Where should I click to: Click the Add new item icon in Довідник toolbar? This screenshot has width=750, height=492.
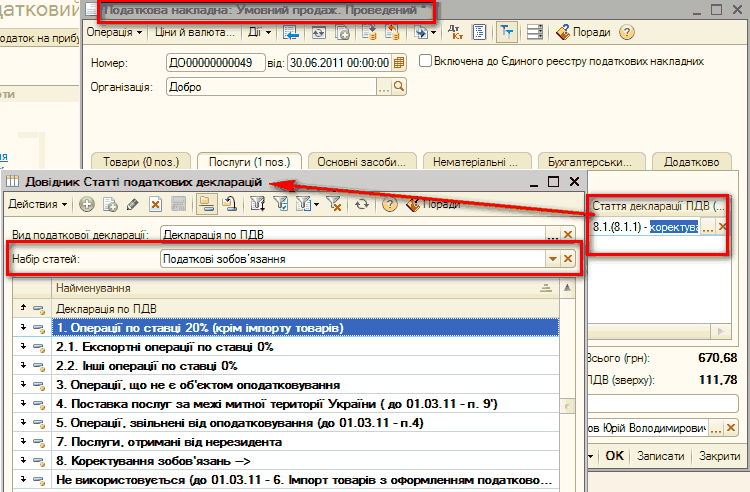pos(87,204)
